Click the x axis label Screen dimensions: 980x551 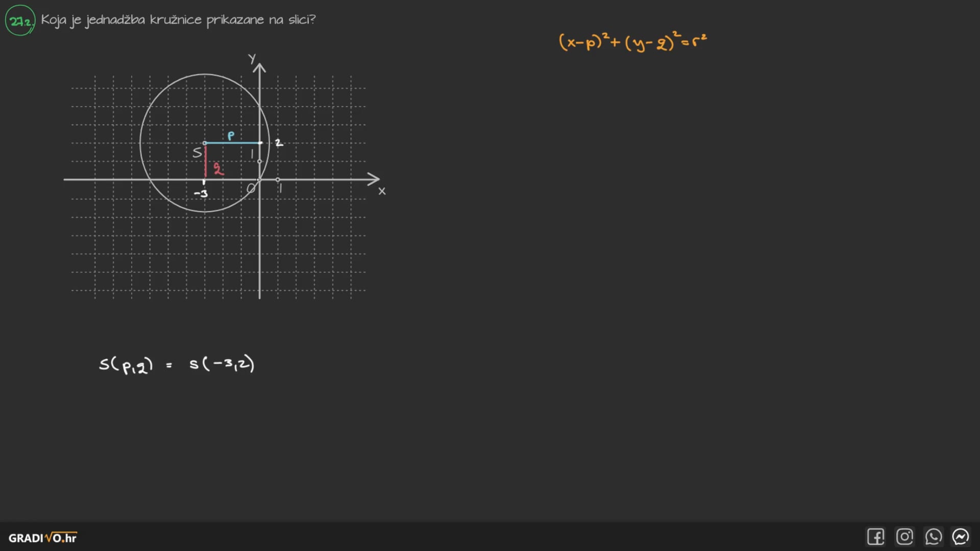tap(382, 191)
